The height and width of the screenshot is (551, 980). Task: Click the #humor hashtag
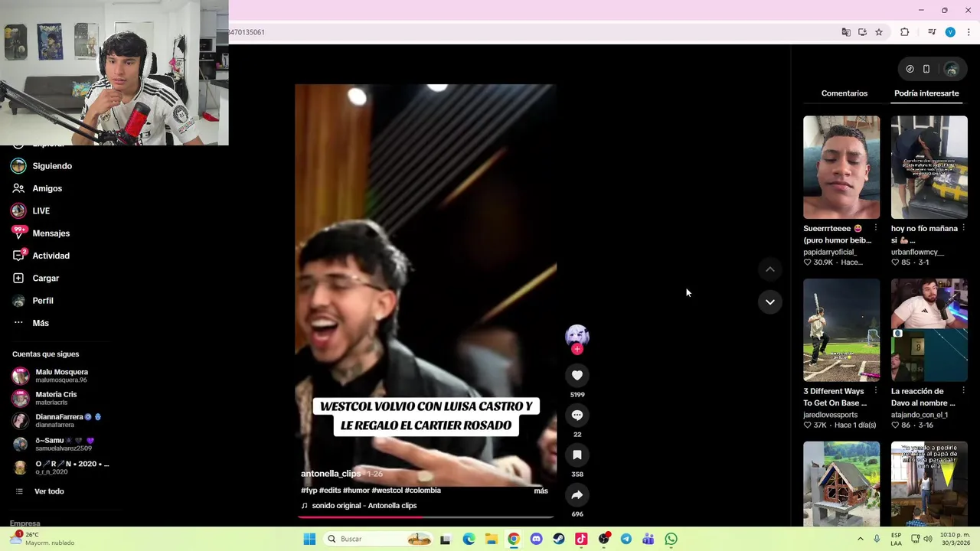pos(356,491)
